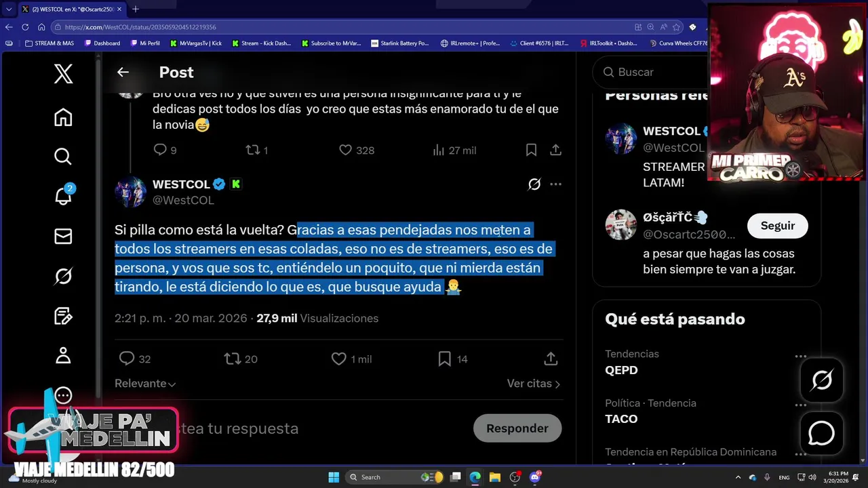Go back with the Post arrow
The width and height of the screenshot is (868, 488).
pos(123,72)
